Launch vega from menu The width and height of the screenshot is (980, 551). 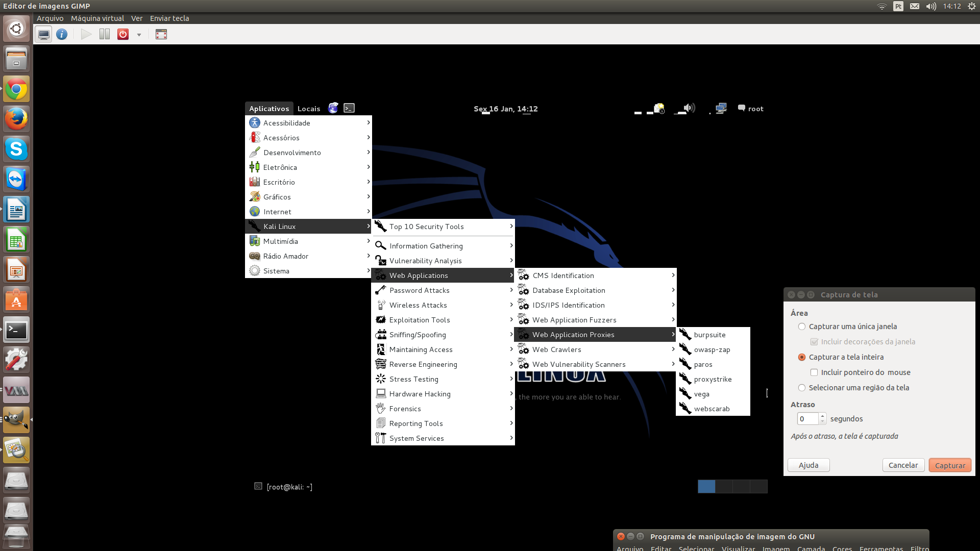click(713, 394)
